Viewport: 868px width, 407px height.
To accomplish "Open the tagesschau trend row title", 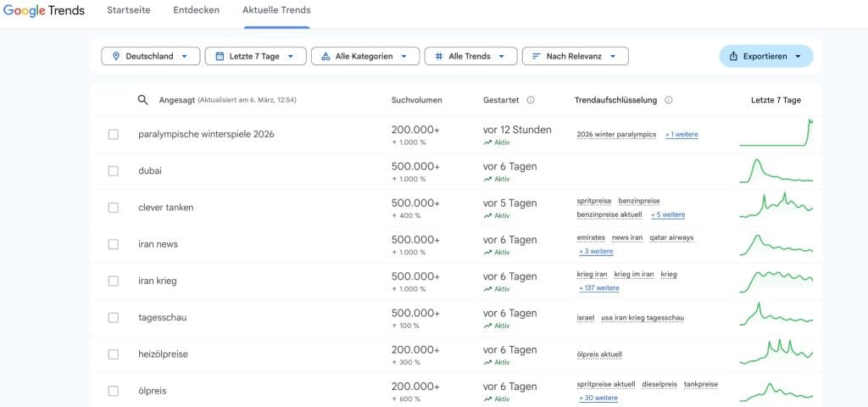I will (163, 318).
